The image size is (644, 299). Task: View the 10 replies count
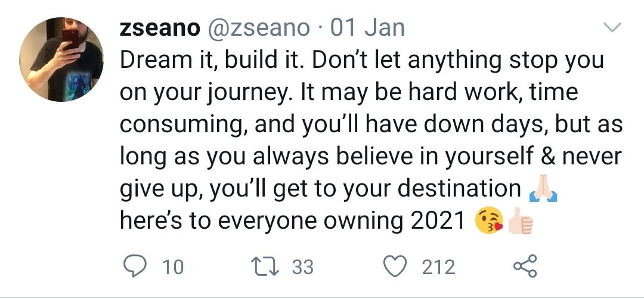(x=173, y=267)
